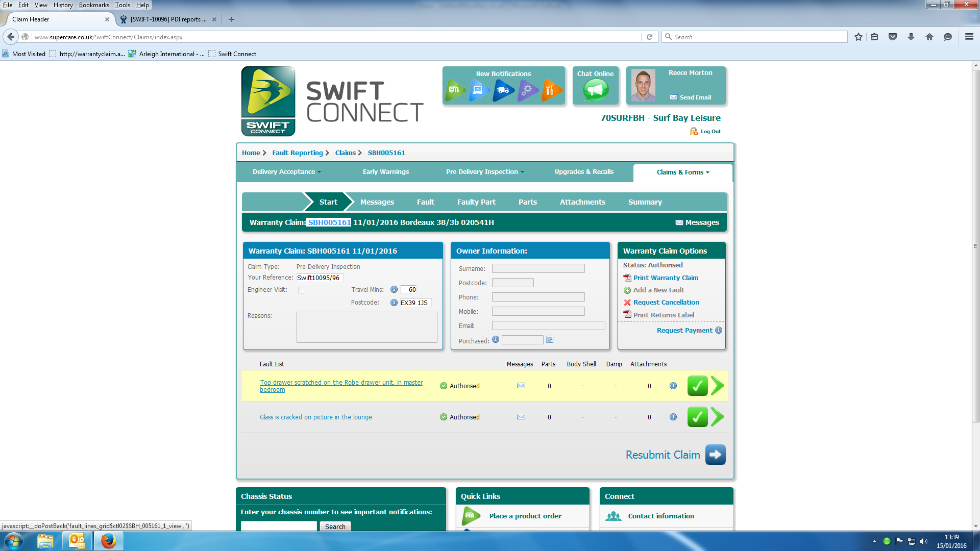Click the page vertical scrollbar
This screenshot has height=551, width=980.
point(975,245)
